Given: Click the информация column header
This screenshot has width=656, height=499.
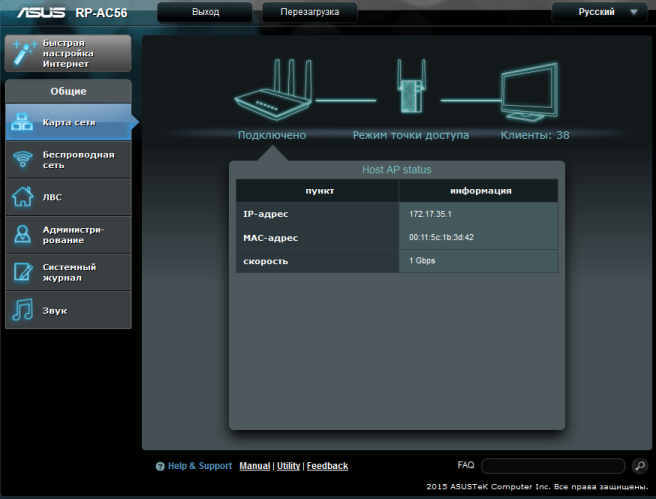Looking at the screenshot, I should [481, 191].
